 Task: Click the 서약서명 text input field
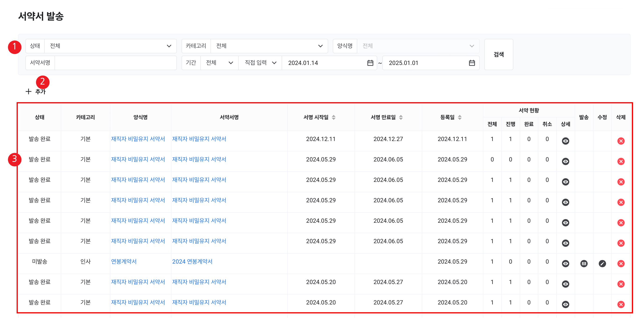coord(115,63)
